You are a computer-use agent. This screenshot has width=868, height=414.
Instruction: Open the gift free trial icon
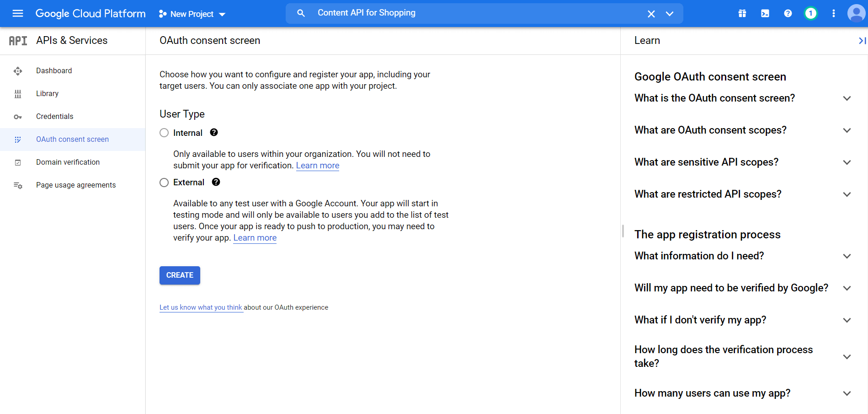click(x=742, y=14)
